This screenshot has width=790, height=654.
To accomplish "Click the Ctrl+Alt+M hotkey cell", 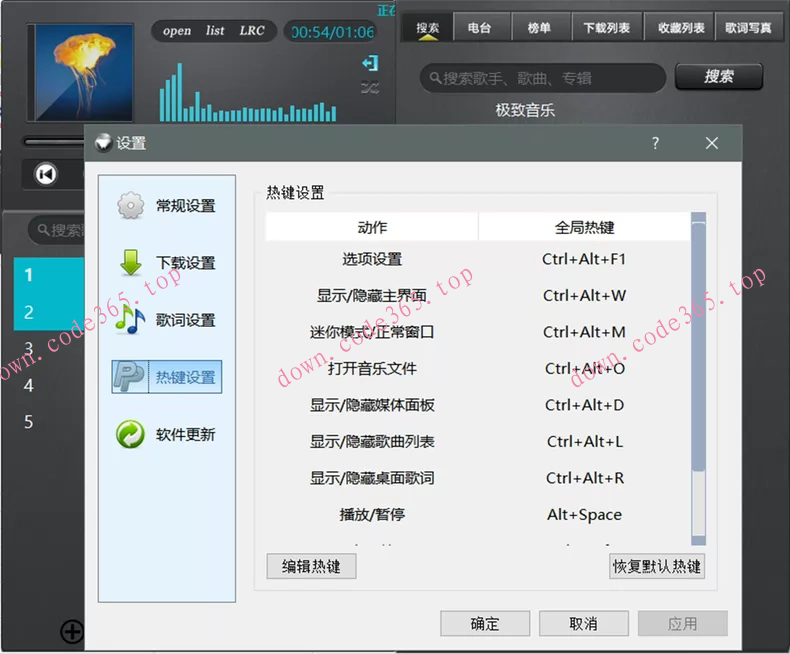I will [x=584, y=332].
